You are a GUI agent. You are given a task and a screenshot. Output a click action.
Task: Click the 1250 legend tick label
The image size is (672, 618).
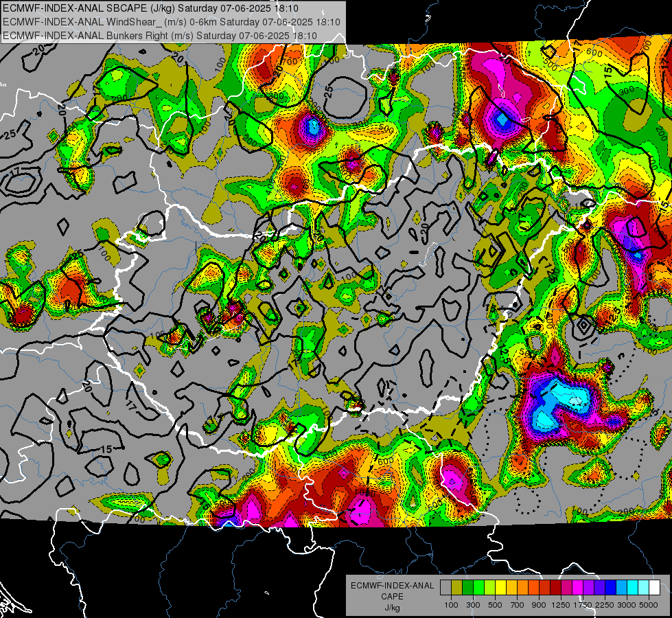click(561, 605)
